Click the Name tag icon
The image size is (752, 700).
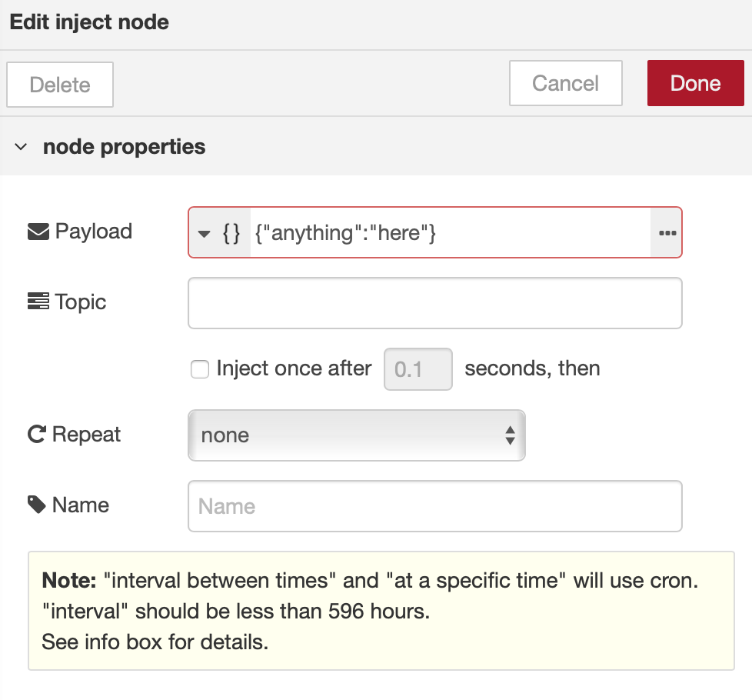(36, 505)
